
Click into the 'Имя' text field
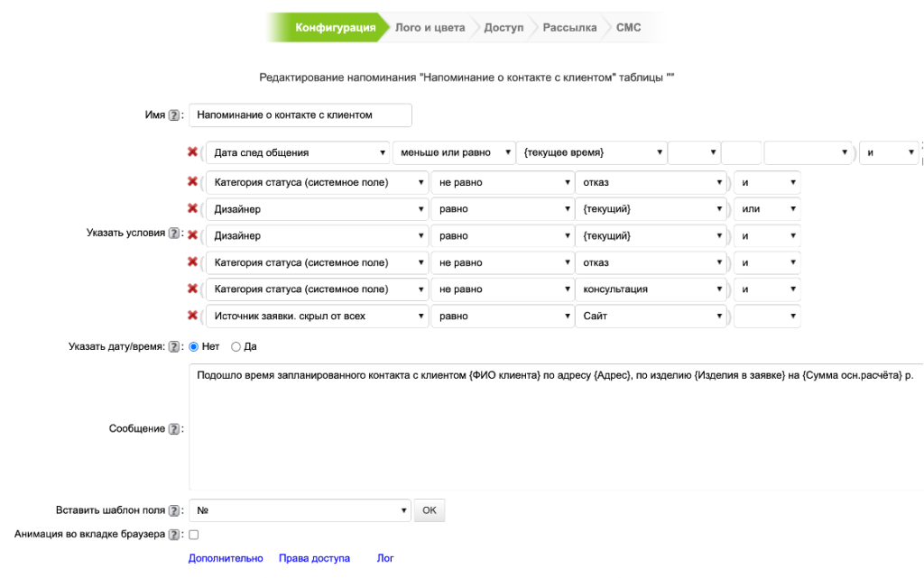coord(300,115)
